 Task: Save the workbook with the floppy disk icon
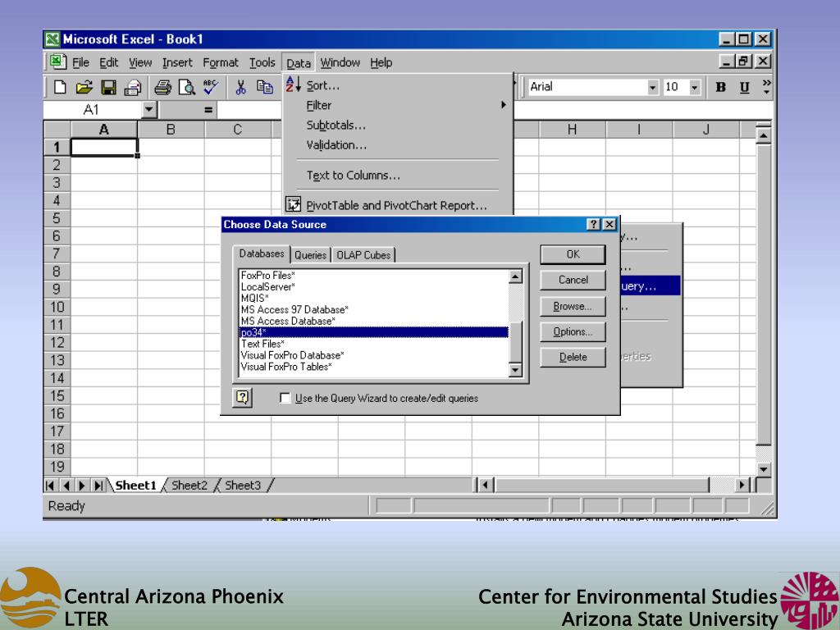[x=109, y=87]
